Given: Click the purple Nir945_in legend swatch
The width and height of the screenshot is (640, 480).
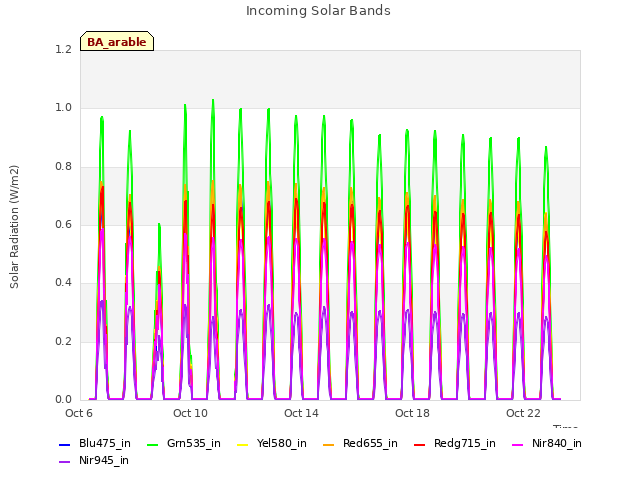Looking at the screenshot, I should [x=65, y=462].
